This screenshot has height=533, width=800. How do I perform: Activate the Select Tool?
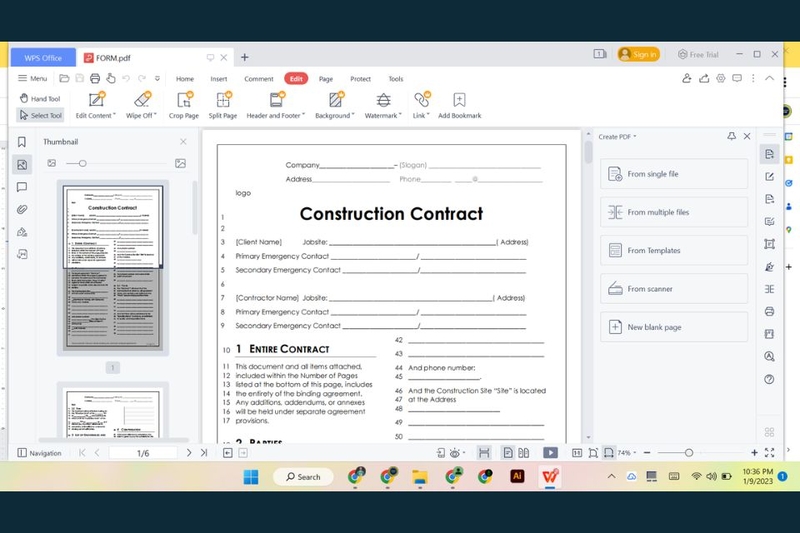[40, 115]
